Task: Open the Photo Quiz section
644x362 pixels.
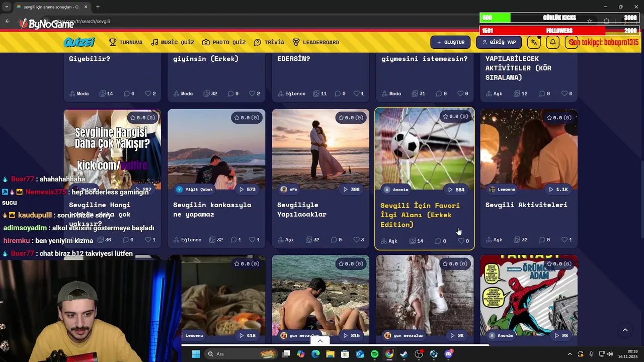Action: click(224, 42)
